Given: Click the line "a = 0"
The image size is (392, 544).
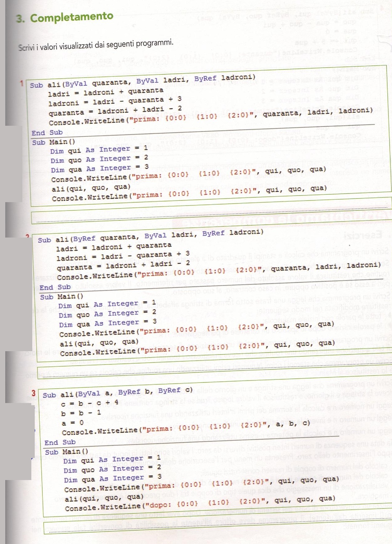Looking at the screenshot, I should (x=73, y=423).
